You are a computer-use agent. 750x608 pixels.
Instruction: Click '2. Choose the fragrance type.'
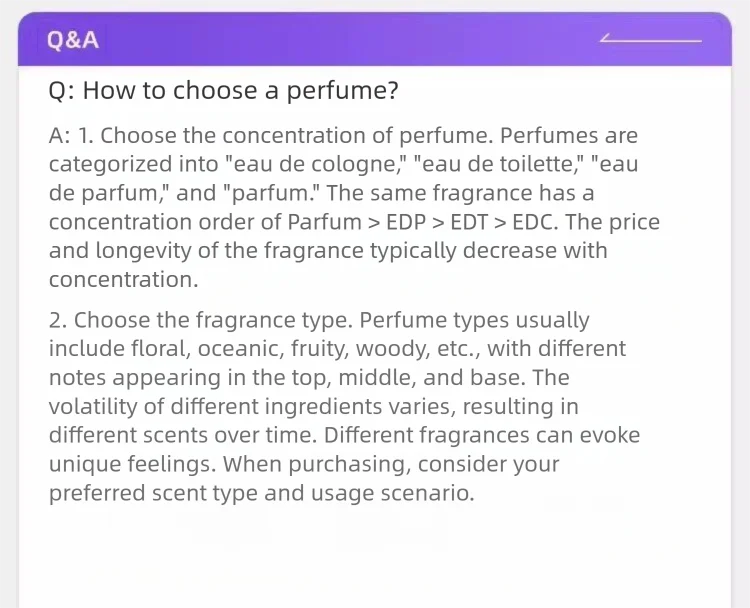(x=200, y=321)
